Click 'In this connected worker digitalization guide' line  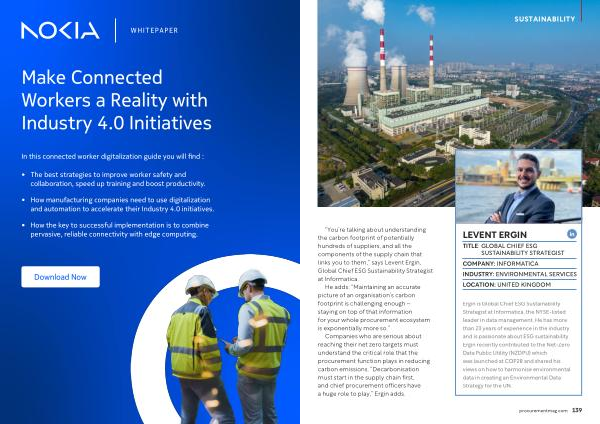(x=112, y=157)
